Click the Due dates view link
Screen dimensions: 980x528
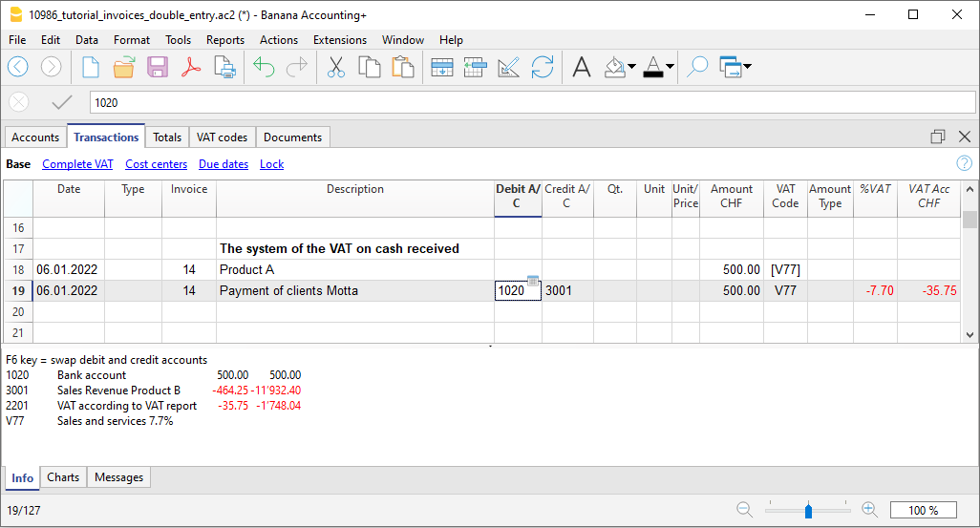tap(224, 164)
